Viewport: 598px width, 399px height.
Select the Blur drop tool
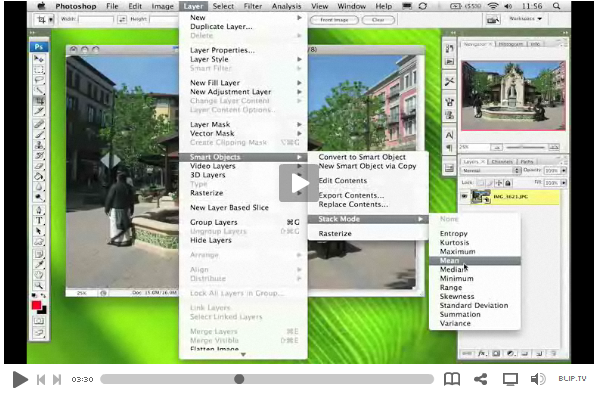[x=39, y=187]
